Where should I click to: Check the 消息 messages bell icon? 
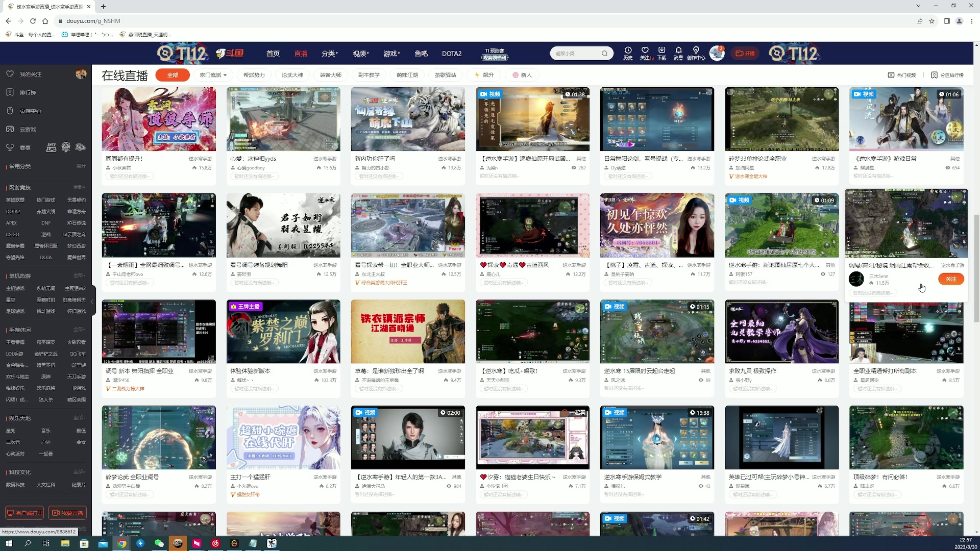point(678,53)
